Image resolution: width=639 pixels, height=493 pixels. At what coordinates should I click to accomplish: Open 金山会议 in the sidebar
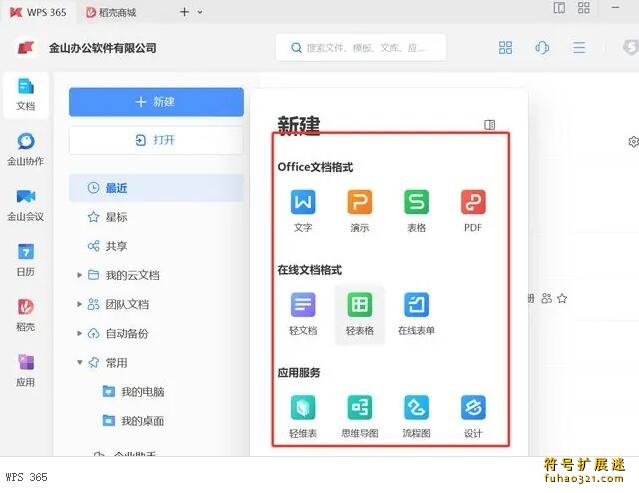(x=26, y=205)
